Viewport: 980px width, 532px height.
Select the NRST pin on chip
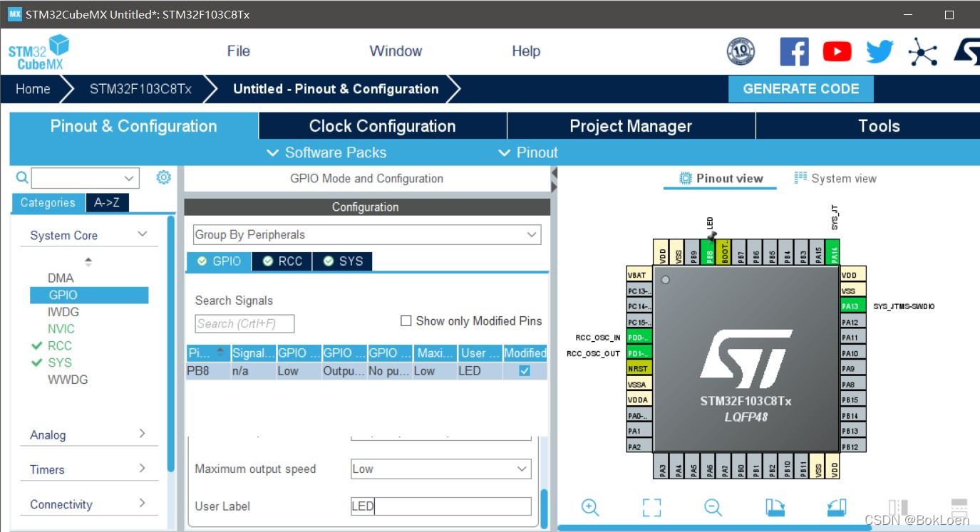pos(639,369)
